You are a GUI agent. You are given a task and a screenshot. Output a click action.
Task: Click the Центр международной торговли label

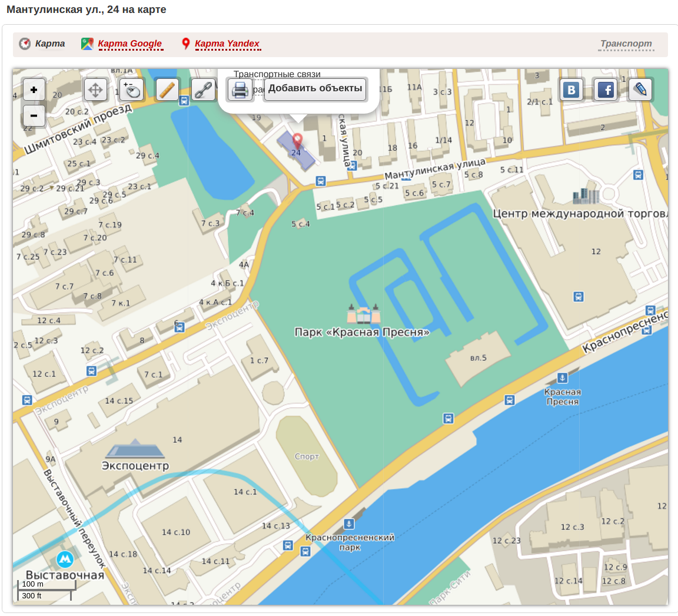(580, 214)
